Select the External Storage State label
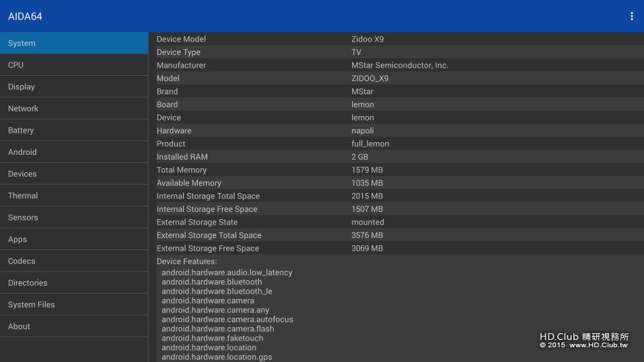 pos(197,222)
